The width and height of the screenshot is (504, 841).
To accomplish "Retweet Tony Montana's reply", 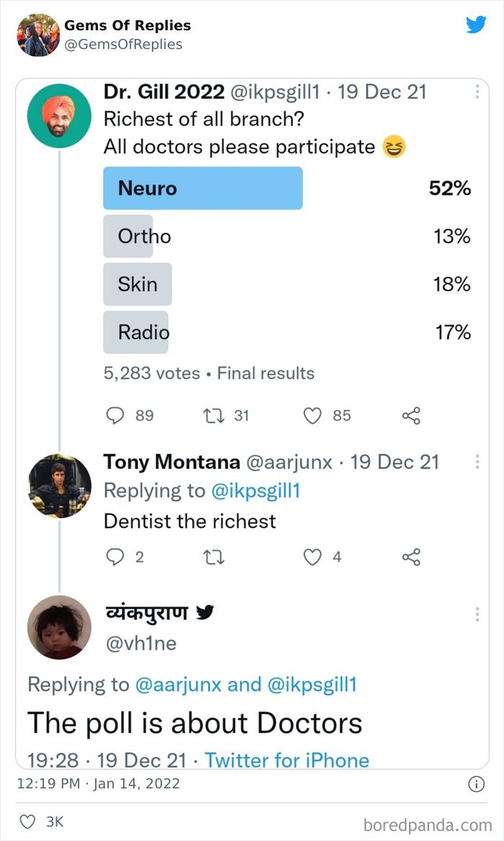I will point(215,556).
